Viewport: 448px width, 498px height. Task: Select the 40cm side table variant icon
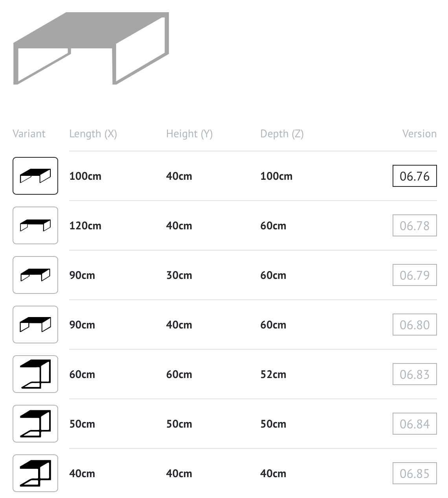pos(35,473)
